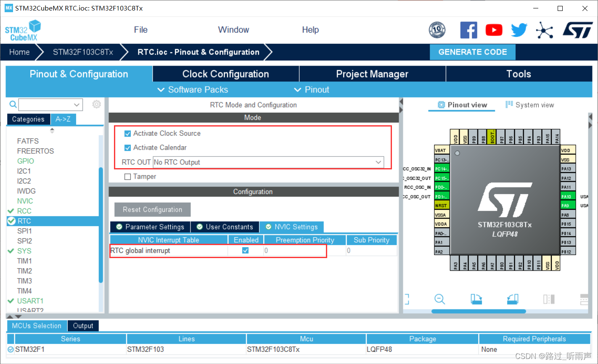Select NVIC in peripheral list
The image size is (598, 364).
point(25,201)
